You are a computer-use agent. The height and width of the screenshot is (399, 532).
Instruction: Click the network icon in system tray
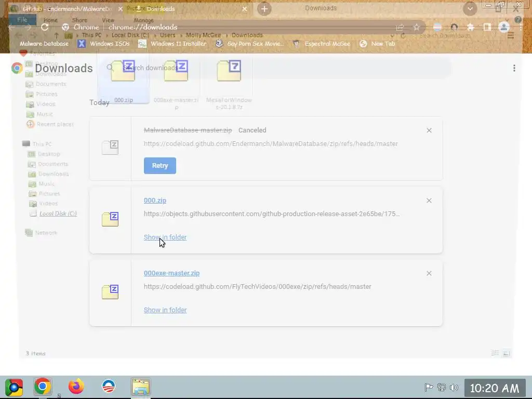[442, 387]
